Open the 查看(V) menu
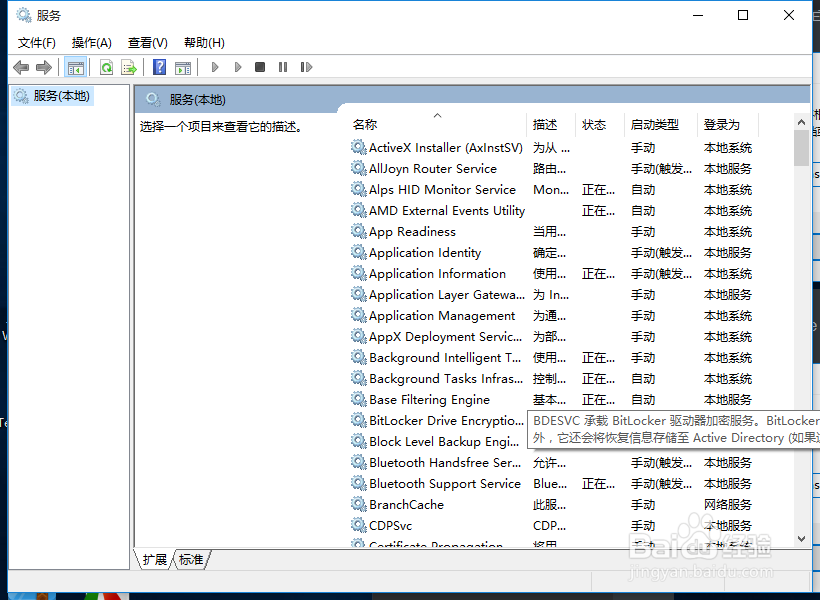 [148, 43]
